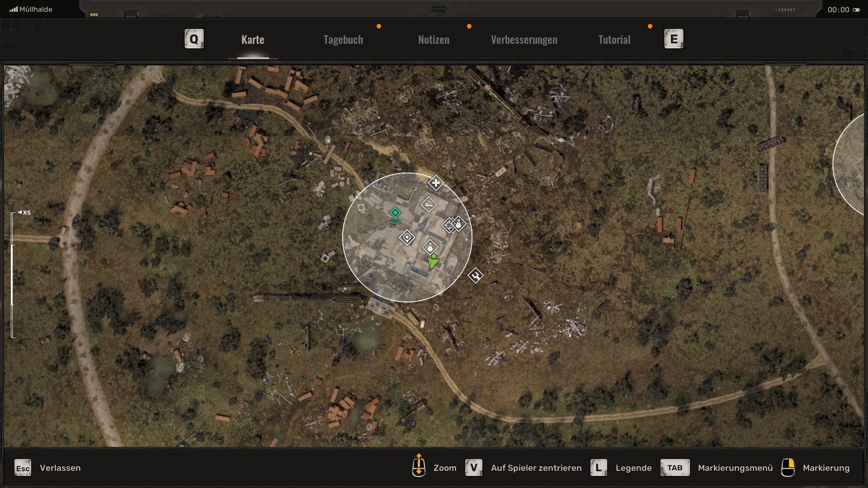Image resolution: width=868 pixels, height=488 pixels.
Task: Switch to the Tagebuch tab
Action: pos(343,40)
